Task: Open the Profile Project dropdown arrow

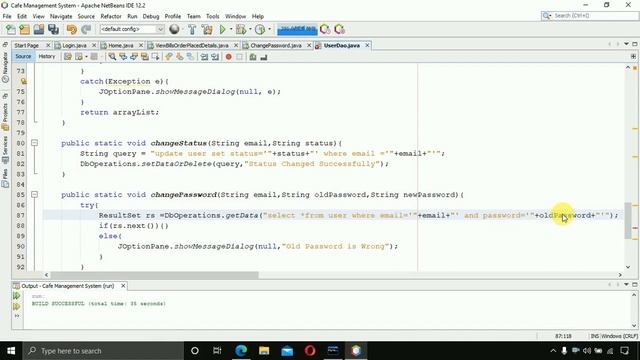Action: tap(269, 29)
